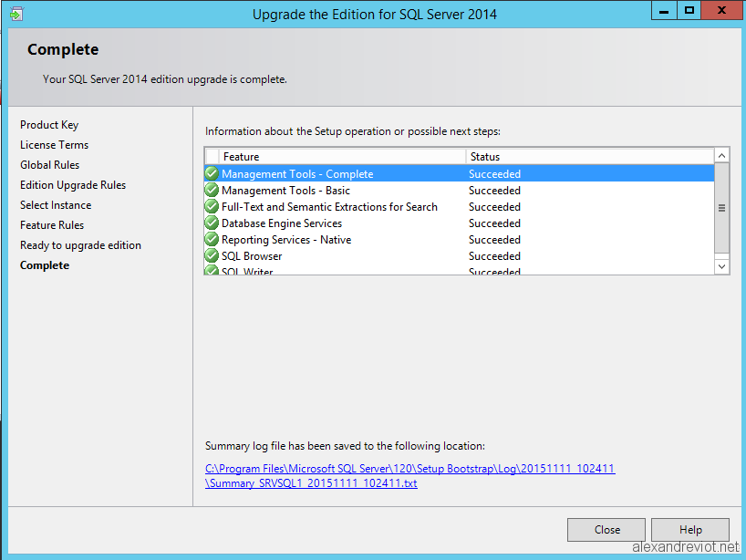Click Succeeded status of Management Tools - Complete
Image resolution: width=746 pixels, height=560 pixels.
tap(495, 173)
